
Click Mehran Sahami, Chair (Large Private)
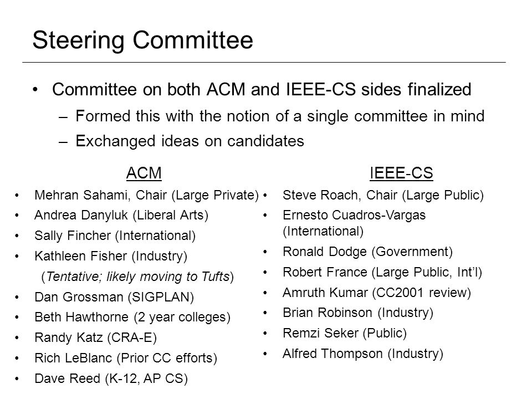point(146,196)
